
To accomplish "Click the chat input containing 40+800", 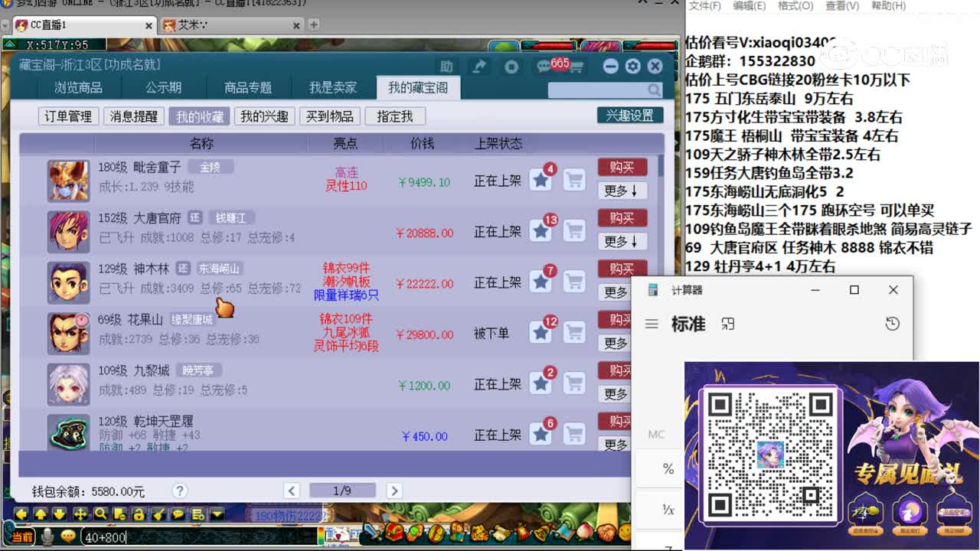I will tap(153, 537).
